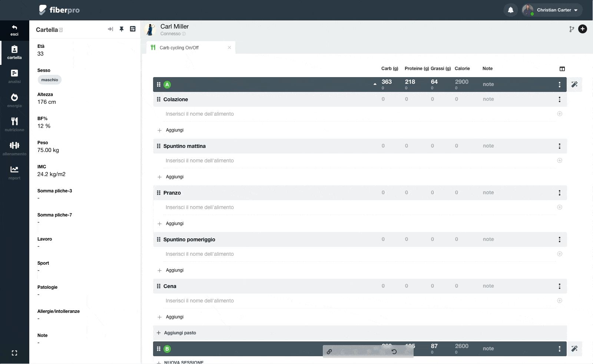Open the allenamento dumbbell section
The width and height of the screenshot is (593, 364).
tap(14, 148)
